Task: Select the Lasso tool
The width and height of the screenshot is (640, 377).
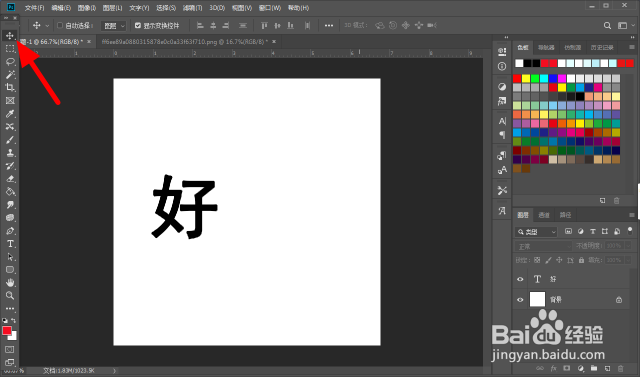Action: tap(10, 62)
